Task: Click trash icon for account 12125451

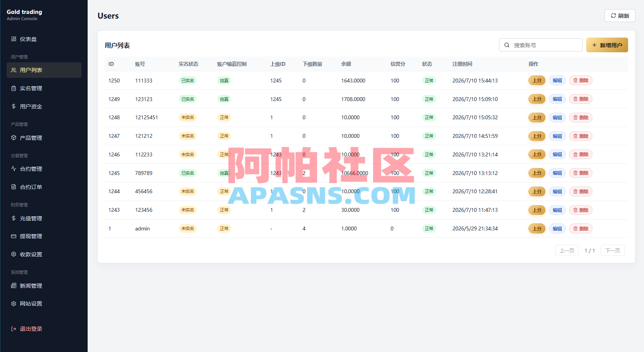Action: [575, 118]
